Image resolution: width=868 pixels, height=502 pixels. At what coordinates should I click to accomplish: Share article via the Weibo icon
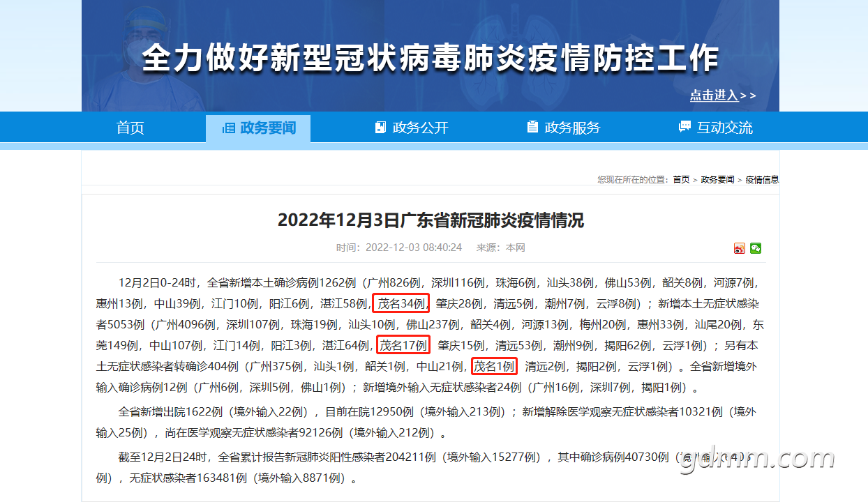[x=740, y=248]
